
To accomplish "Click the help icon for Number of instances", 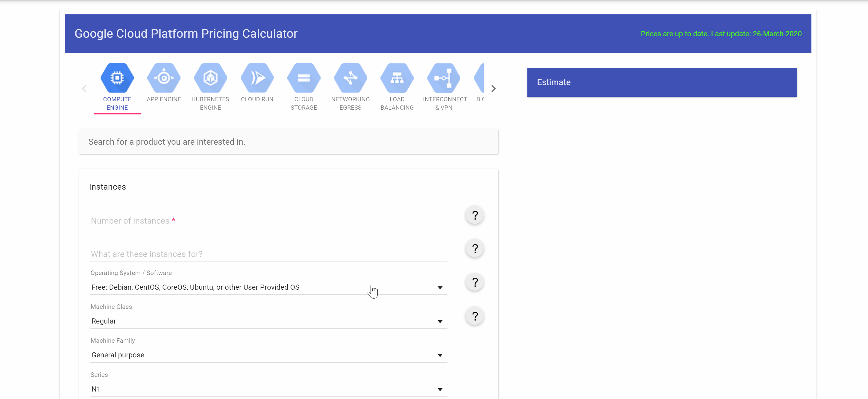I will (474, 215).
